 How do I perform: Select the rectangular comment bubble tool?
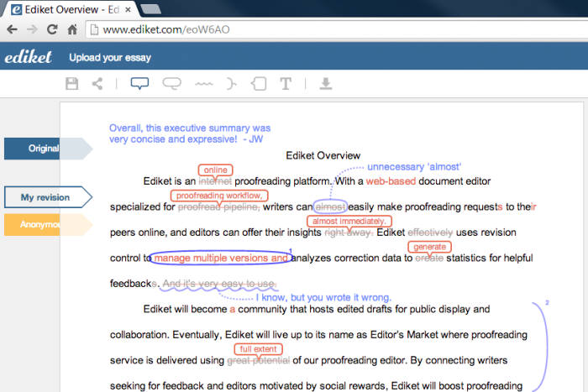click(x=139, y=83)
